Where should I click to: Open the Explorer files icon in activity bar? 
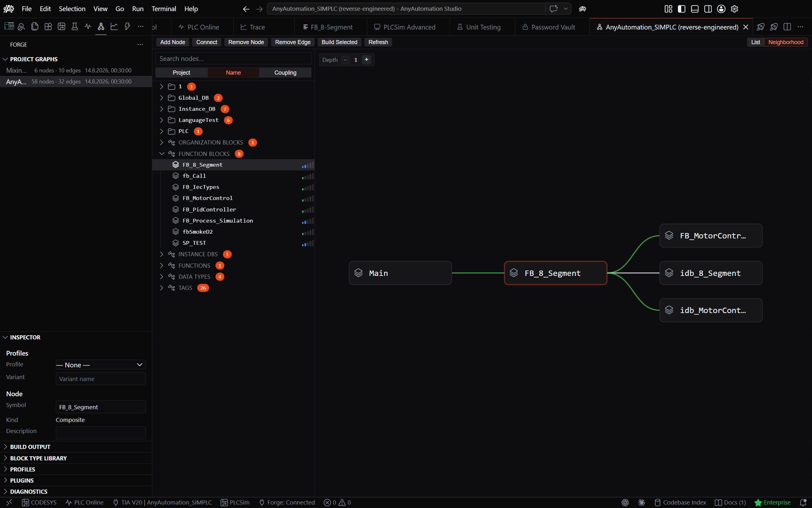[x=35, y=27]
